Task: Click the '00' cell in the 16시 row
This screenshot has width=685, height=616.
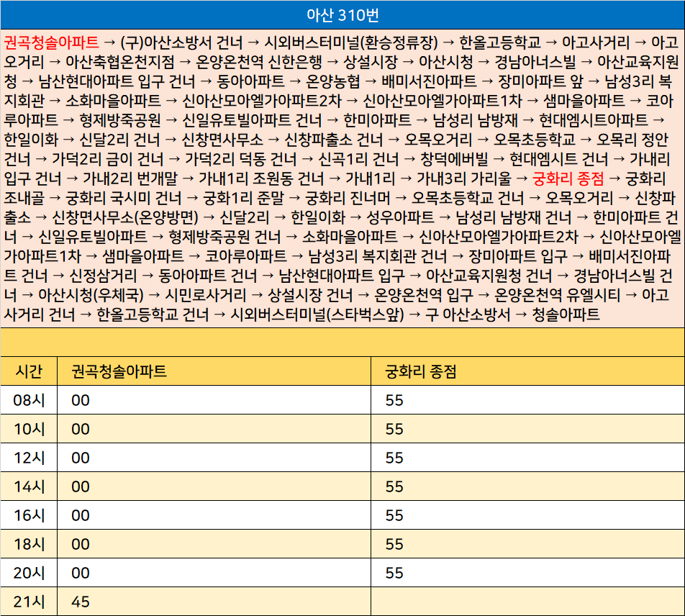Action: (214, 515)
